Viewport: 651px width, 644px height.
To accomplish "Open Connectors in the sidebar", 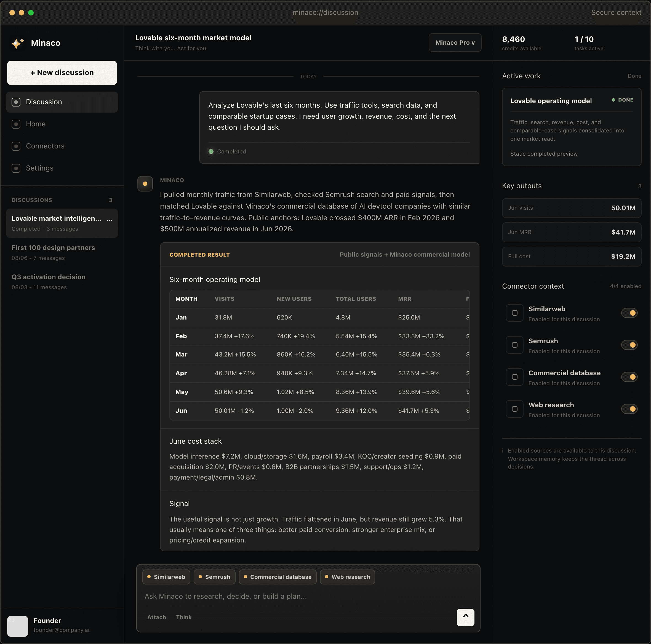I will tap(62, 146).
